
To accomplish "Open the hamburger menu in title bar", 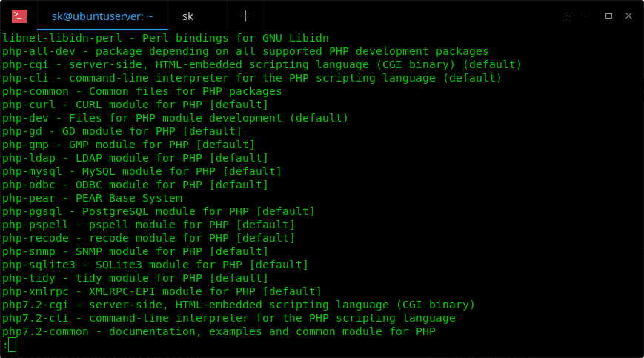I will pos(567,16).
